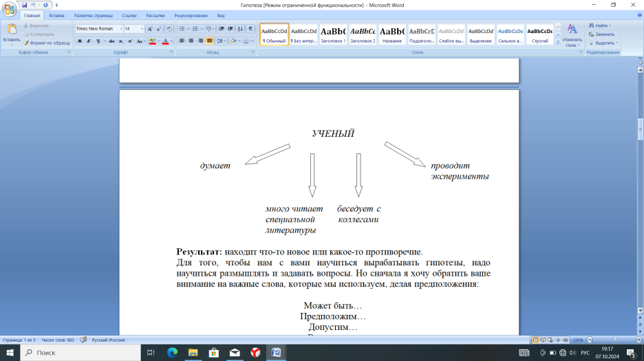Click the Paste (Вставить) clipboard icon
The height and width of the screenshot is (361, 644).
point(12,30)
